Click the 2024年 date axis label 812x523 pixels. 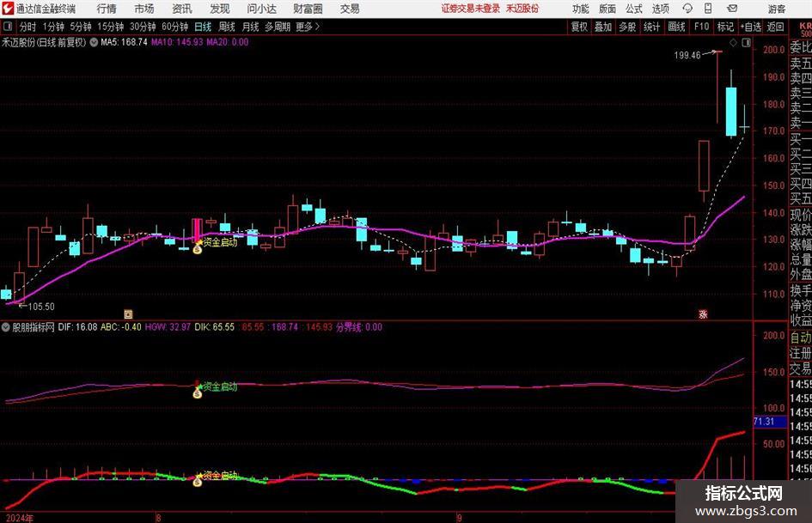[20, 518]
